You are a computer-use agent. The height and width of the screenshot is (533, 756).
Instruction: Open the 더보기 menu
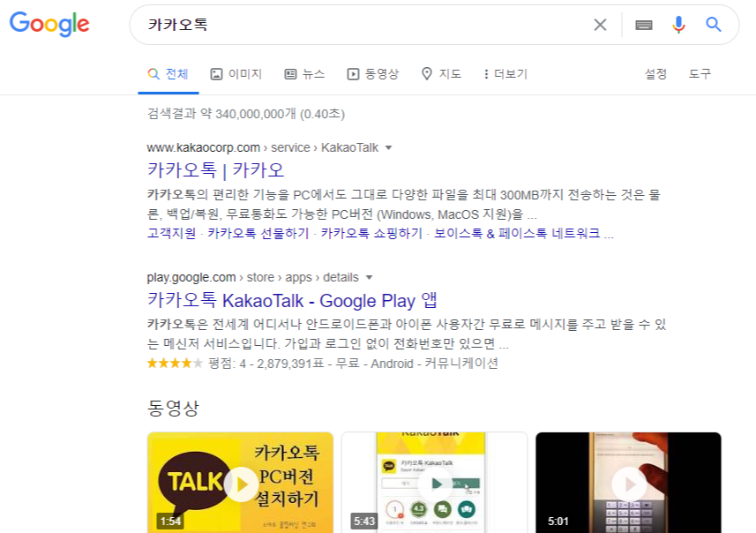(x=505, y=74)
